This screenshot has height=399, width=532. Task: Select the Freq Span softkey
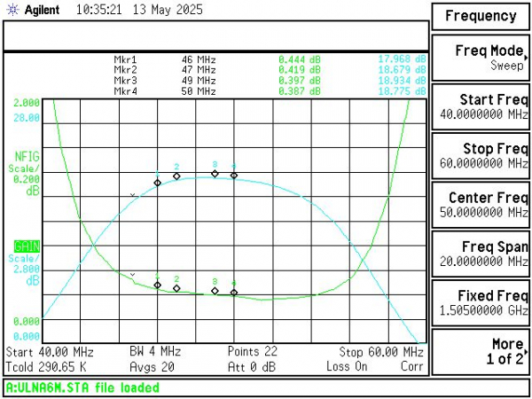481,254
